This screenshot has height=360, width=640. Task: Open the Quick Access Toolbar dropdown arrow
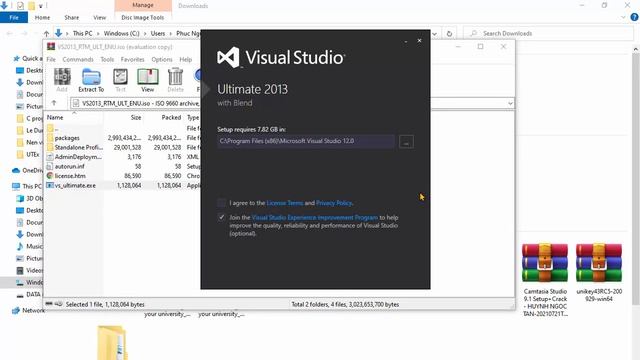coord(40,6)
